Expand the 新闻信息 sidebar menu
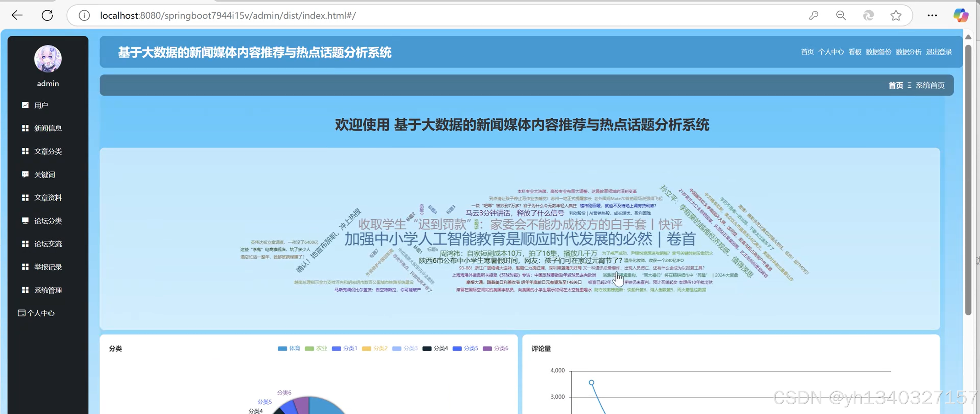Screen dimensions: 980x414 48,128
